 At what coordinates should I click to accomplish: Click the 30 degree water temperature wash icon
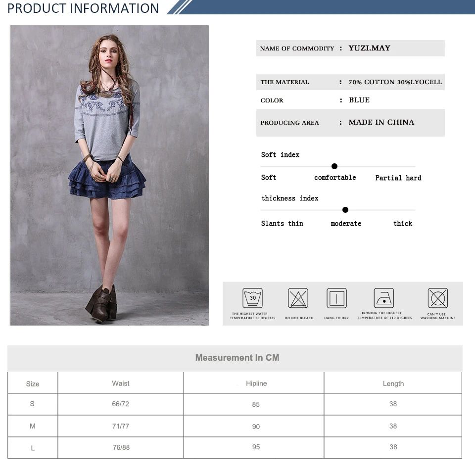coord(252,298)
